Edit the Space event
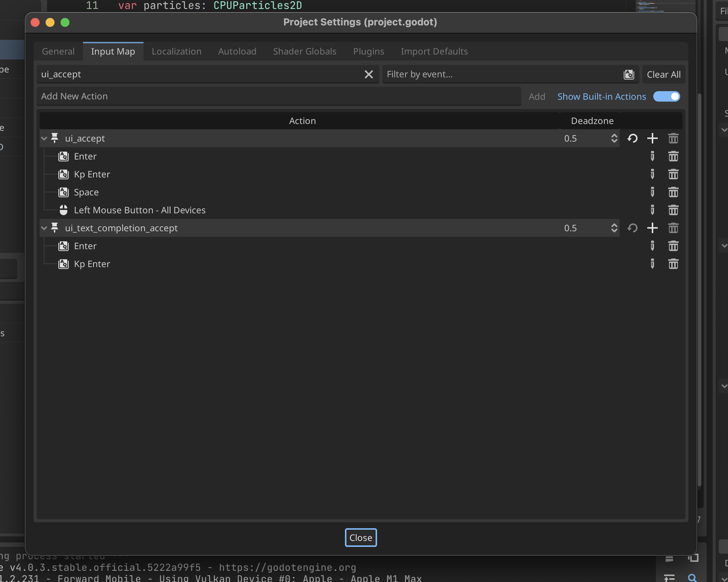The width and height of the screenshot is (728, 582). coord(653,192)
